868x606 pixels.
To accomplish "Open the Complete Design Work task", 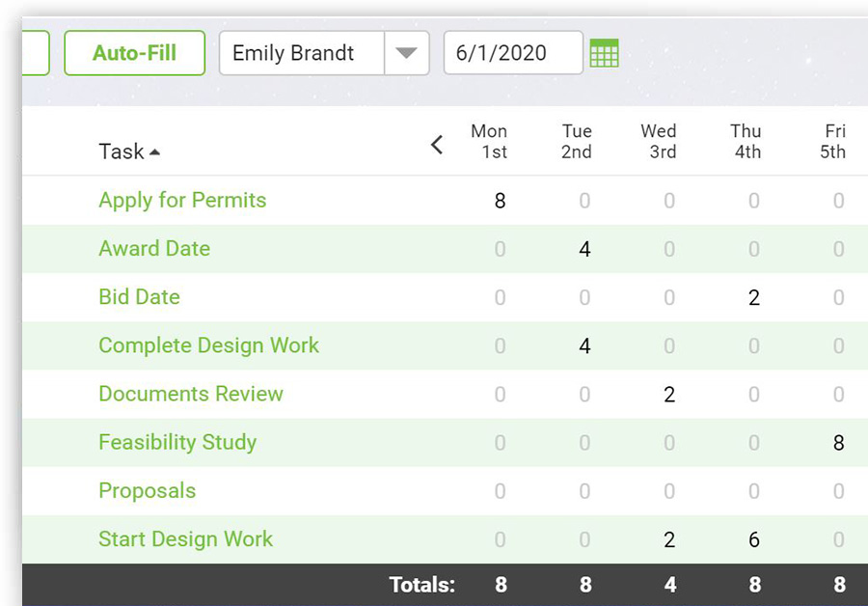I will [208, 345].
